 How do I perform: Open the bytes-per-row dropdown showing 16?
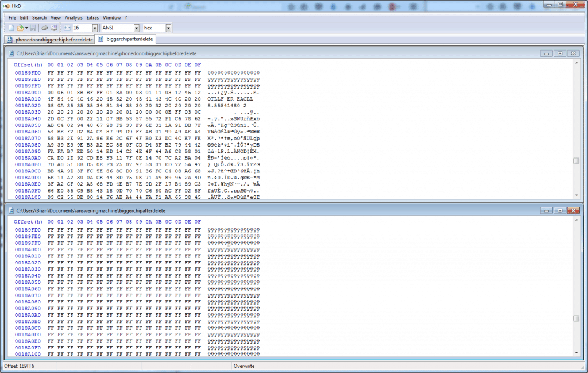[95, 28]
